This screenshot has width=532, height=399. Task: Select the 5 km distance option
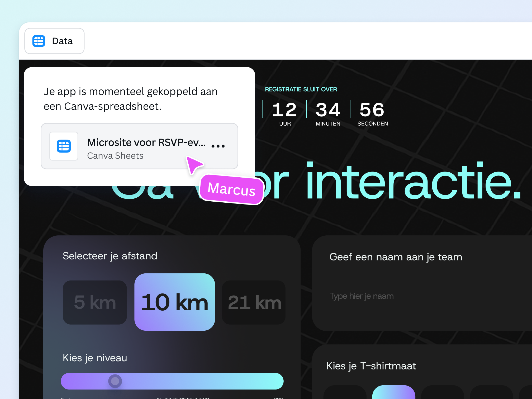(x=95, y=302)
